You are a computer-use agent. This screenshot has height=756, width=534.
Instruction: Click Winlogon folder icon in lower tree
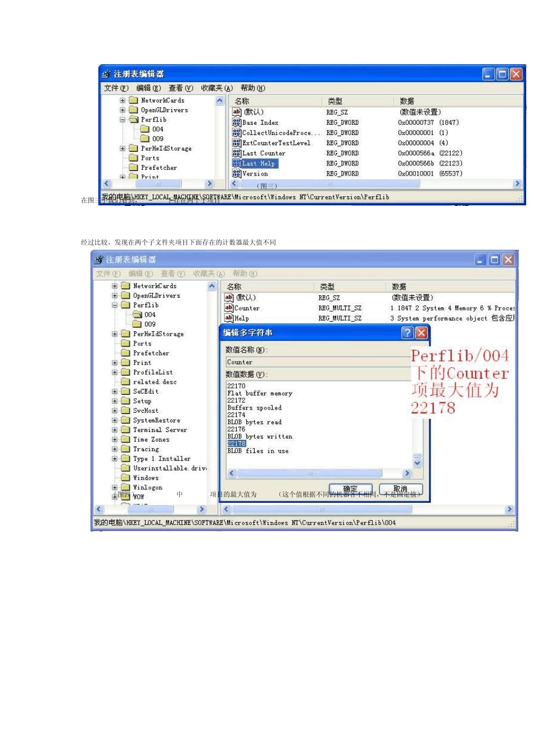125,487
